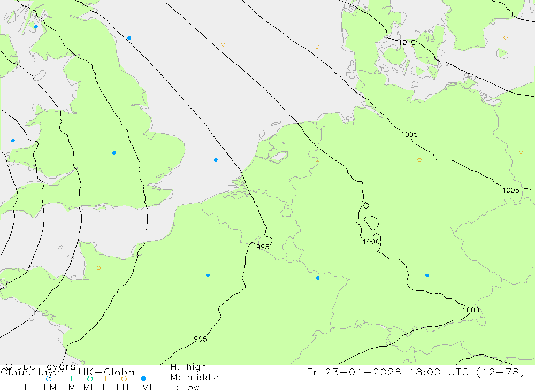The height and width of the screenshot is (392, 535).
Task: Click the green circle MH legend symbol
Action: (90, 379)
